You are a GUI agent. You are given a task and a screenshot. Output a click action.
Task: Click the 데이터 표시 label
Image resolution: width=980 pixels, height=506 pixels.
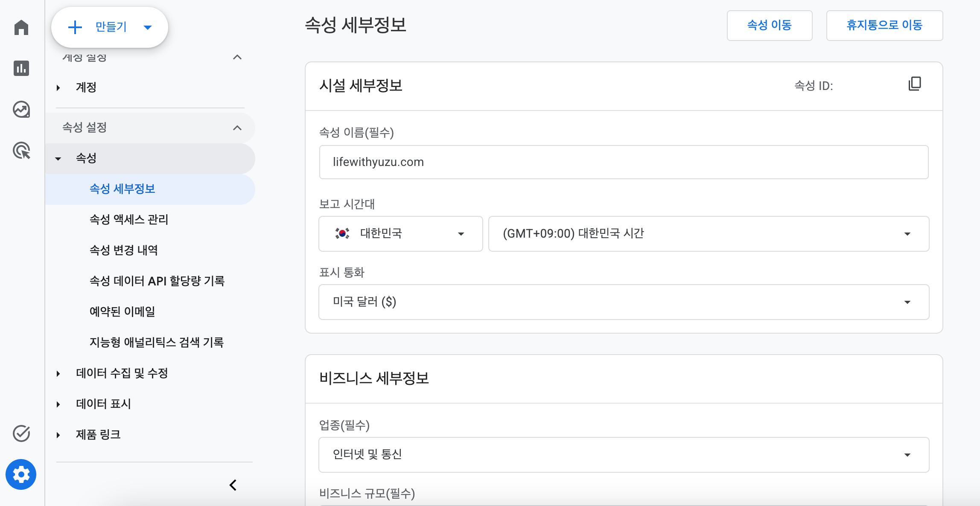tap(103, 404)
